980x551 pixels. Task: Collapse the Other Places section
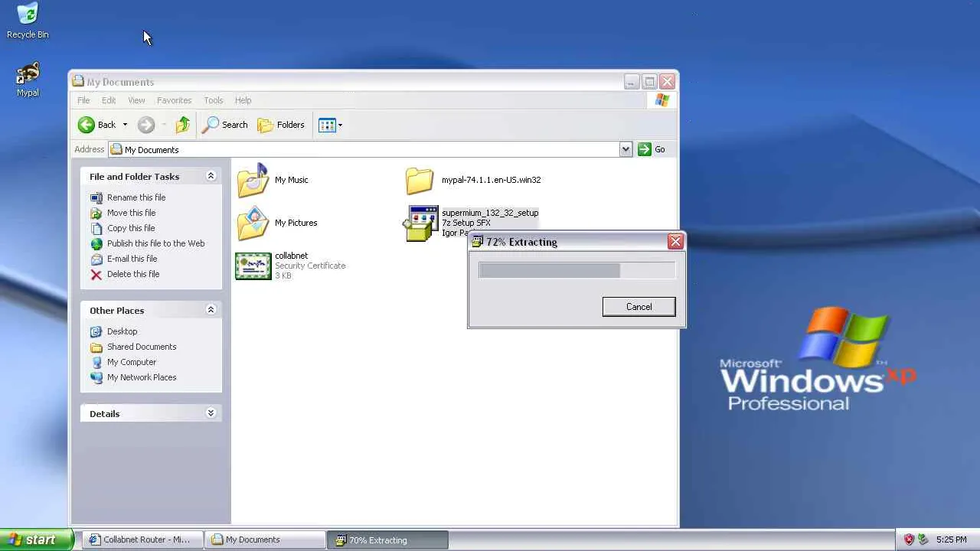pos(211,310)
